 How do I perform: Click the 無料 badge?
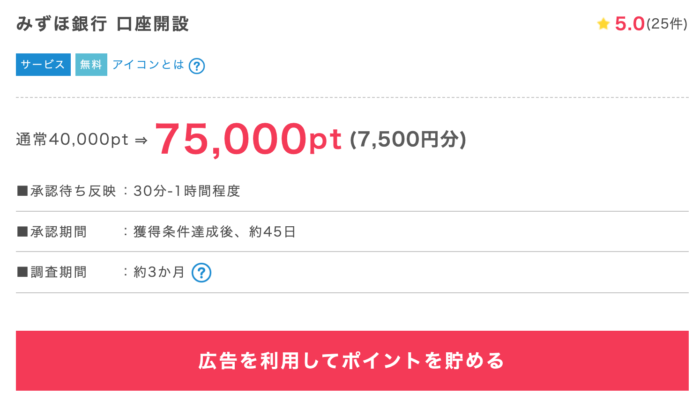click(91, 65)
